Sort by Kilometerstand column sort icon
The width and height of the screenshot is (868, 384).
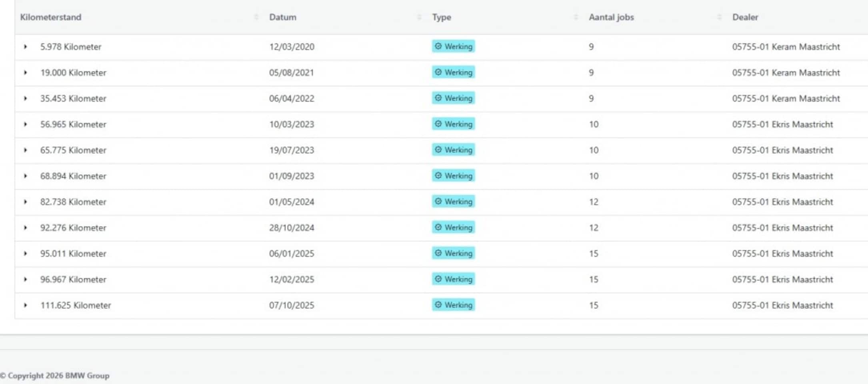click(256, 17)
